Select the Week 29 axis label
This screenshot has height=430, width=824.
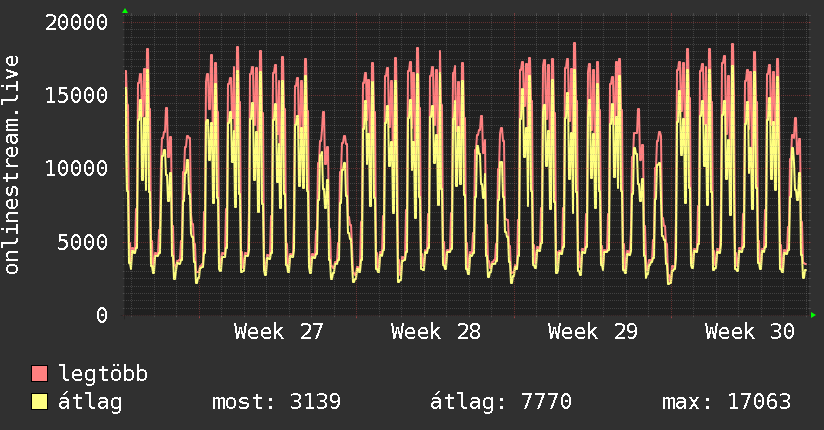[593, 332]
